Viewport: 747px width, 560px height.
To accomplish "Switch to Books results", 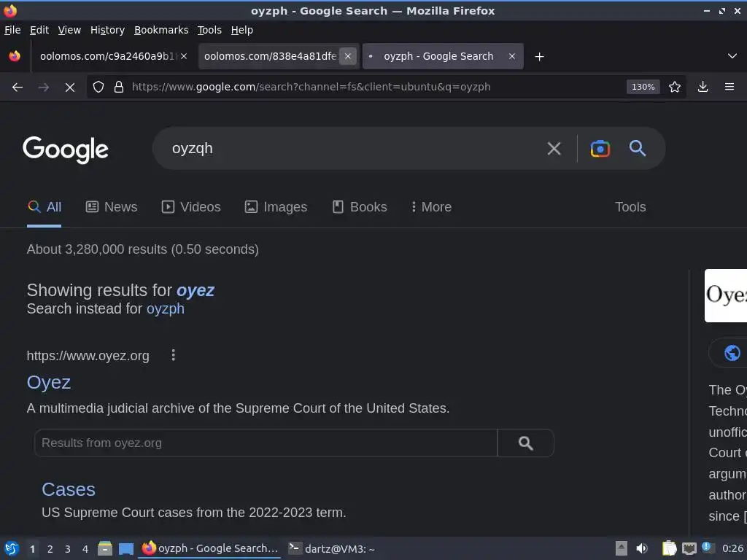I will coord(360,207).
